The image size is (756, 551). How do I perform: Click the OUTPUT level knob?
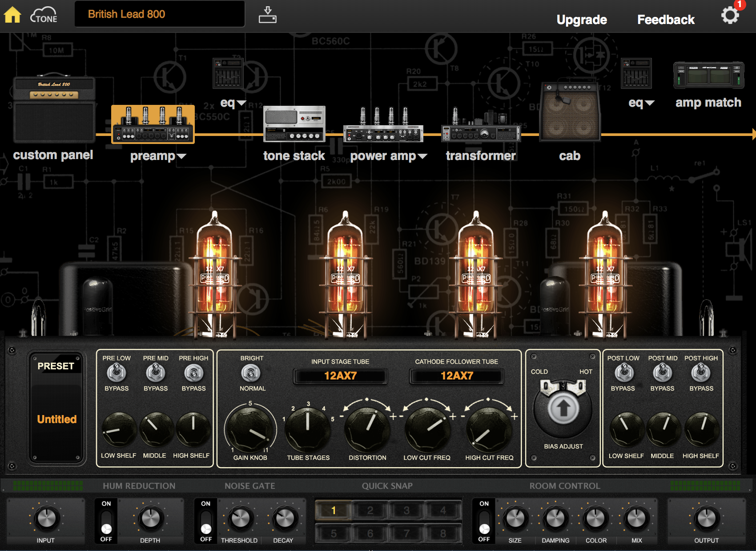pyautogui.click(x=706, y=518)
